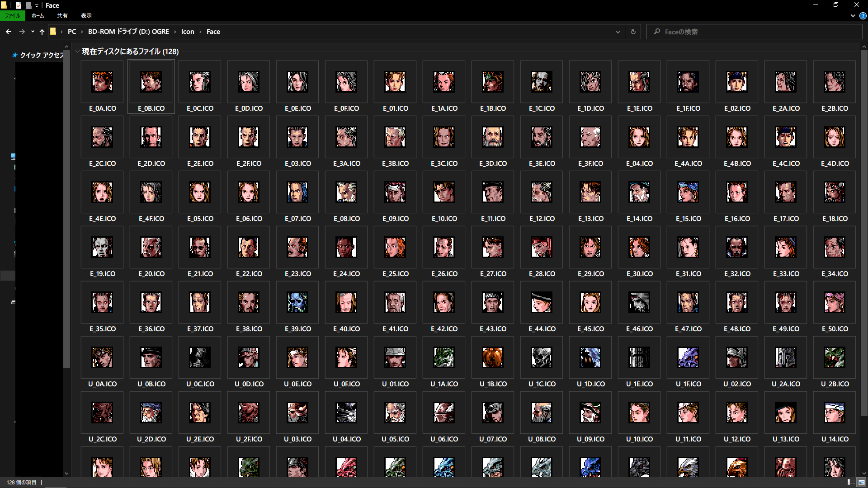868x488 pixels.
Task: Select the E_15.ICO face icon
Action: point(688,192)
